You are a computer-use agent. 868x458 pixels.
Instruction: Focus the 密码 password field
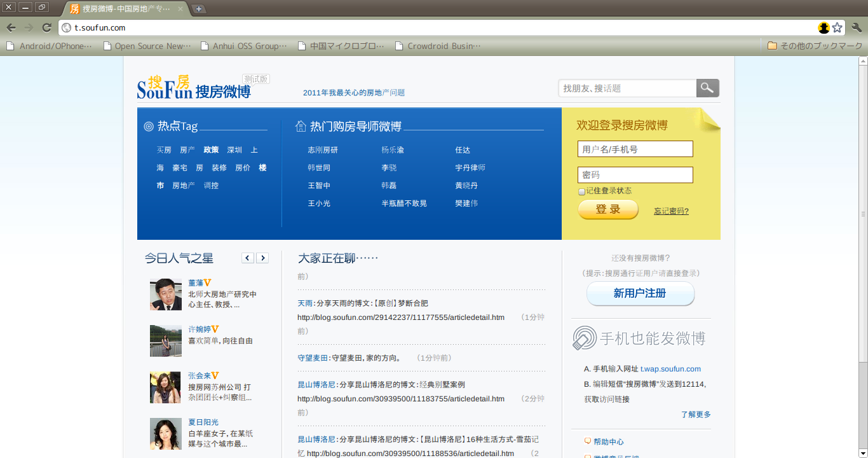tap(635, 175)
